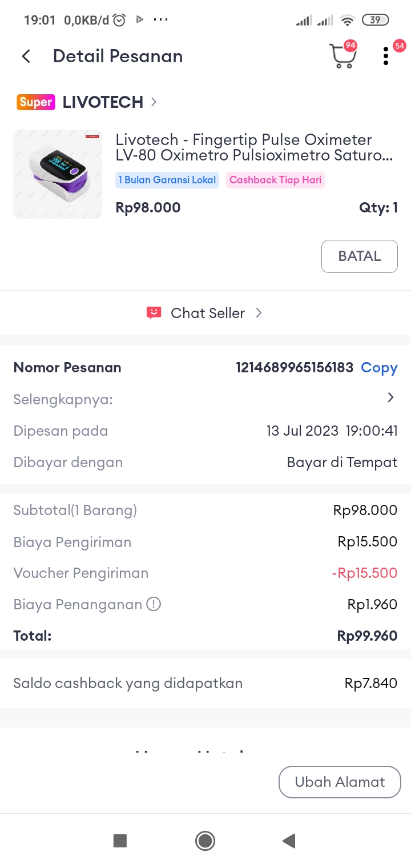Image resolution: width=411 pixels, height=868 pixels.
Task: Tap the Biaya Penanganan info icon
Action: tap(154, 604)
